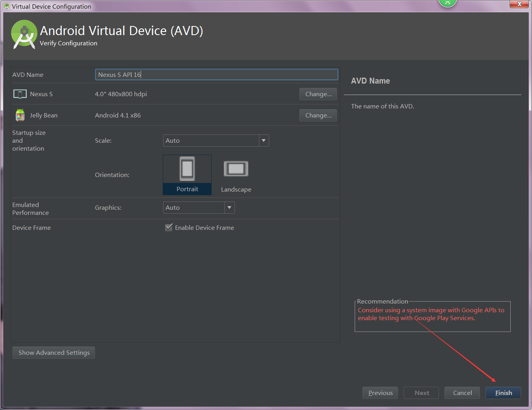This screenshot has height=410, width=532.
Task: Click the Previous button
Action: point(380,393)
